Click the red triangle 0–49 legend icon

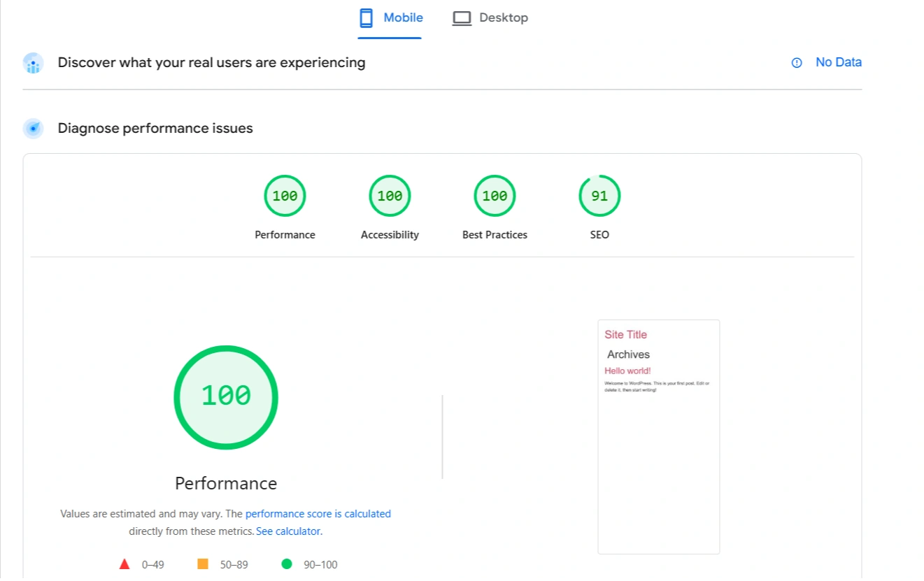click(125, 564)
